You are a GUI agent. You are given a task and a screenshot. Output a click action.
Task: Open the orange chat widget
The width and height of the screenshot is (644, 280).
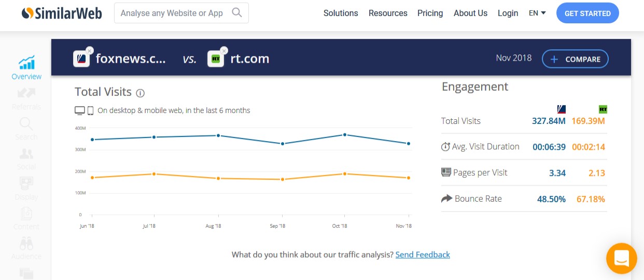click(x=621, y=258)
